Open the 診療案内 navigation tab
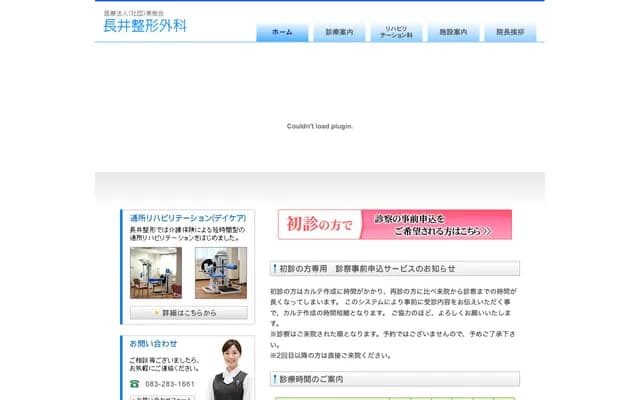640x400 pixels. click(339, 32)
